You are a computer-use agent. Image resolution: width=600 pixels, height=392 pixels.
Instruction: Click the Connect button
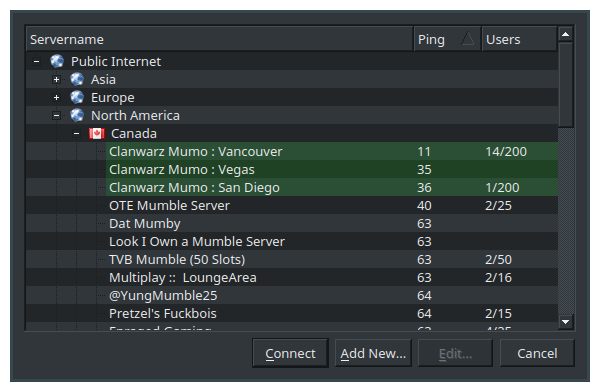pyautogui.click(x=290, y=353)
